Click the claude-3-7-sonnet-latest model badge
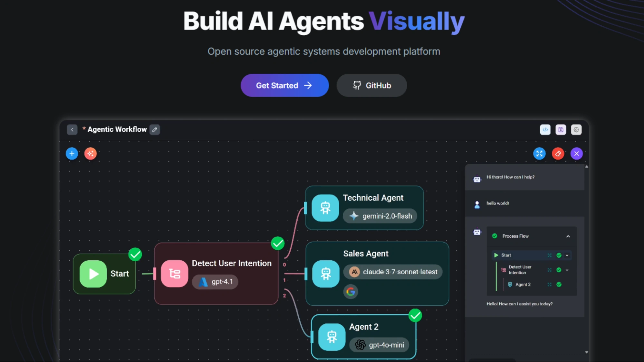 (393, 272)
